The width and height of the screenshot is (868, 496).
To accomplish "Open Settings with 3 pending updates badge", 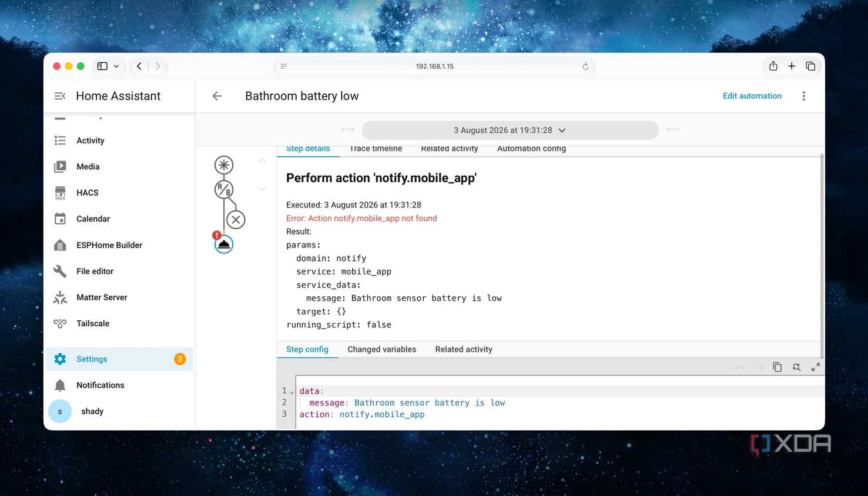I will click(x=120, y=359).
